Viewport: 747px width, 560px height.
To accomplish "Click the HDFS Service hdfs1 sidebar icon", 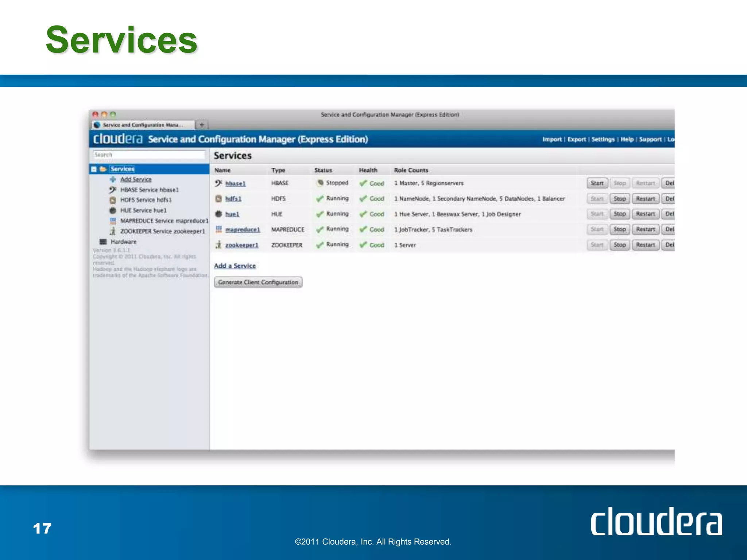I will point(113,200).
